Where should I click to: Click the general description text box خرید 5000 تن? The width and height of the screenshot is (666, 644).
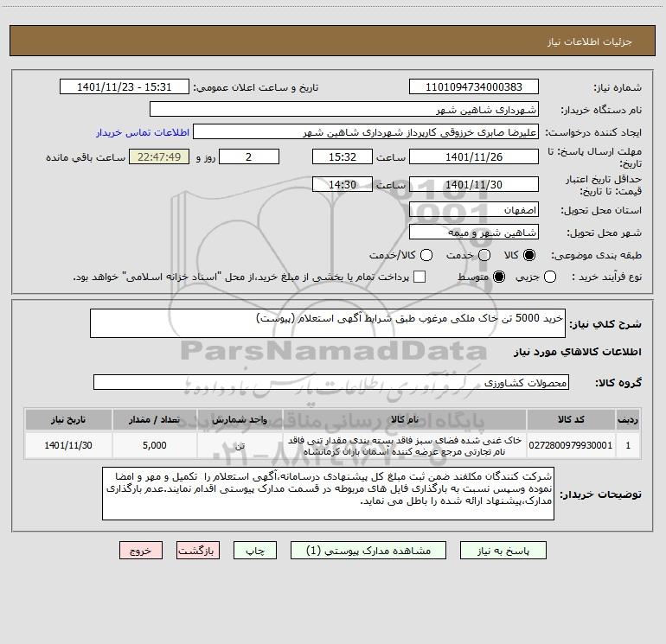[x=328, y=323]
